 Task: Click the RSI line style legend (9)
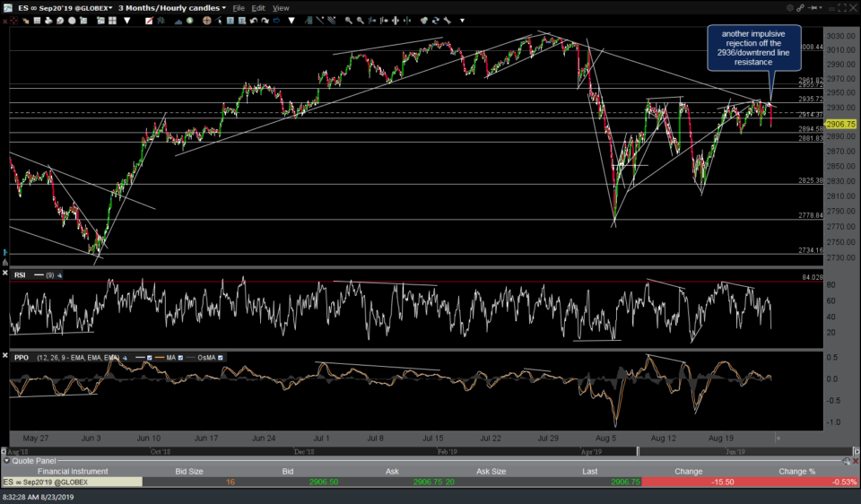coord(44,275)
